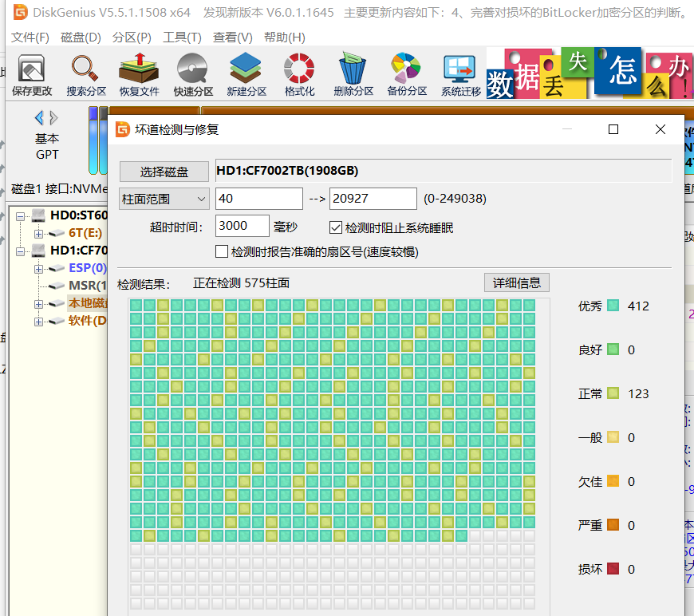Select the 格式化 format tool

[x=299, y=75]
